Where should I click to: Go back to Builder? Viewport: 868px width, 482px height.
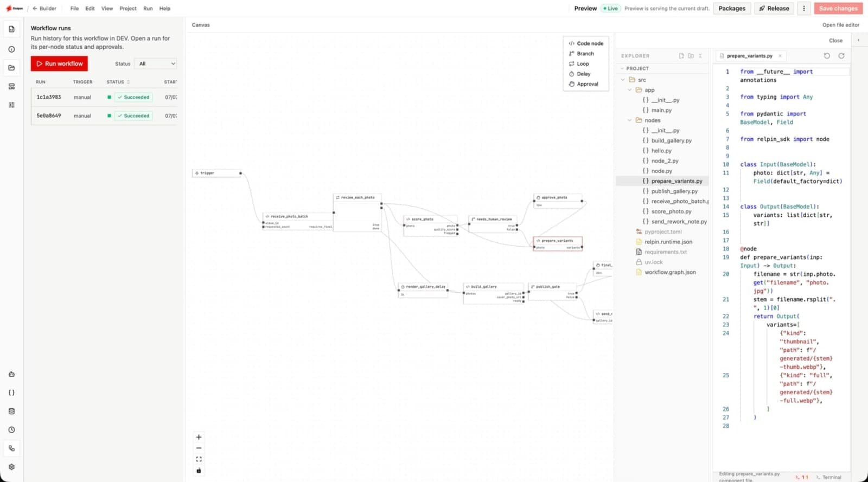[44, 9]
